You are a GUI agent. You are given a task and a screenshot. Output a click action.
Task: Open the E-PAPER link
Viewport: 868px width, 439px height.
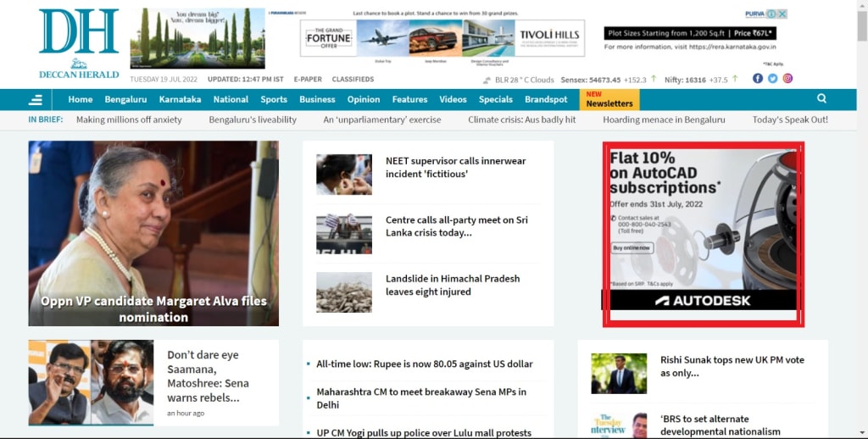pos(308,79)
